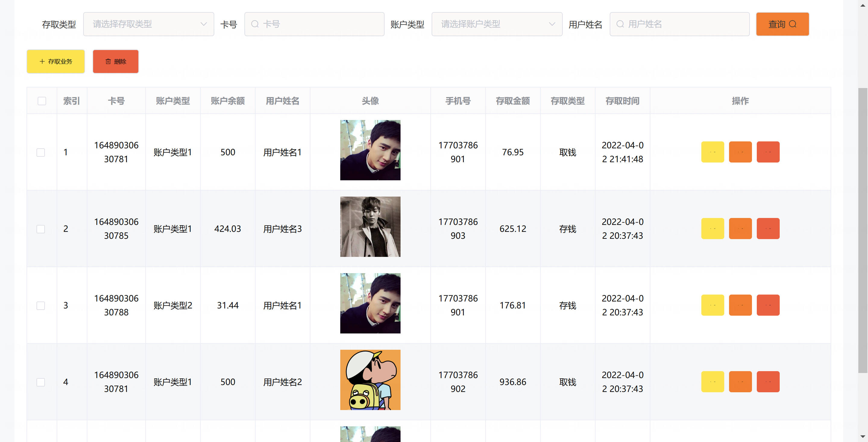Click the 查询 search button
Image resolution: width=868 pixels, height=442 pixels.
click(x=782, y=24)
